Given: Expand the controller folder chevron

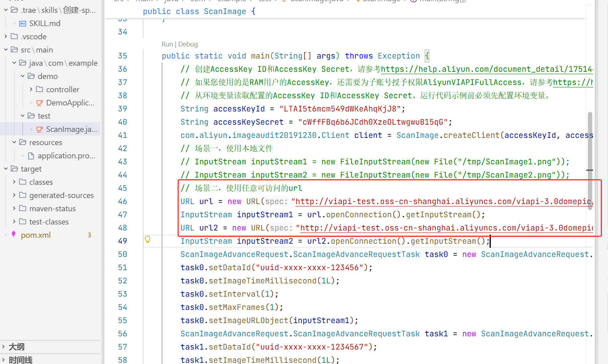Looking at the screenshot, I should tap(31, 89).
